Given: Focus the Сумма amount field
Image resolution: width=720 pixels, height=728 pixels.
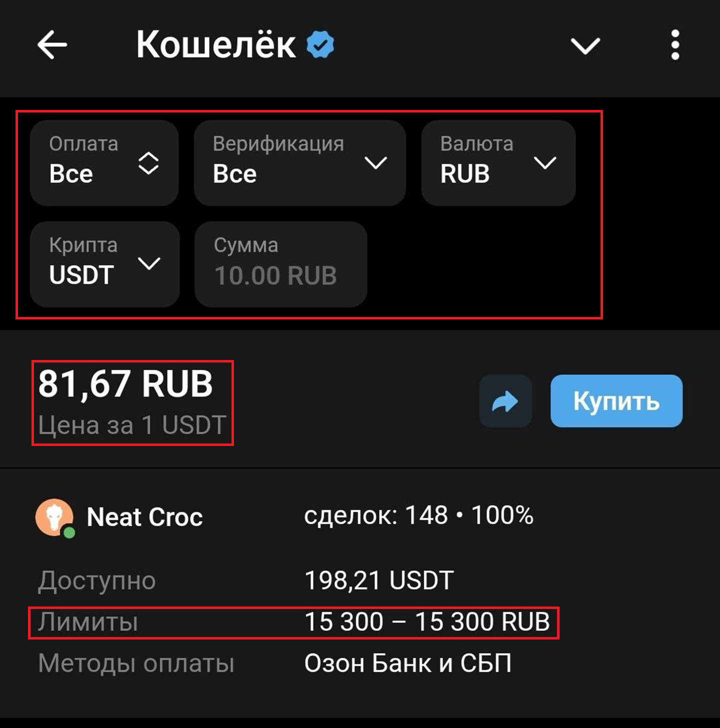Looking at the screenshot, I should [281, 264].
